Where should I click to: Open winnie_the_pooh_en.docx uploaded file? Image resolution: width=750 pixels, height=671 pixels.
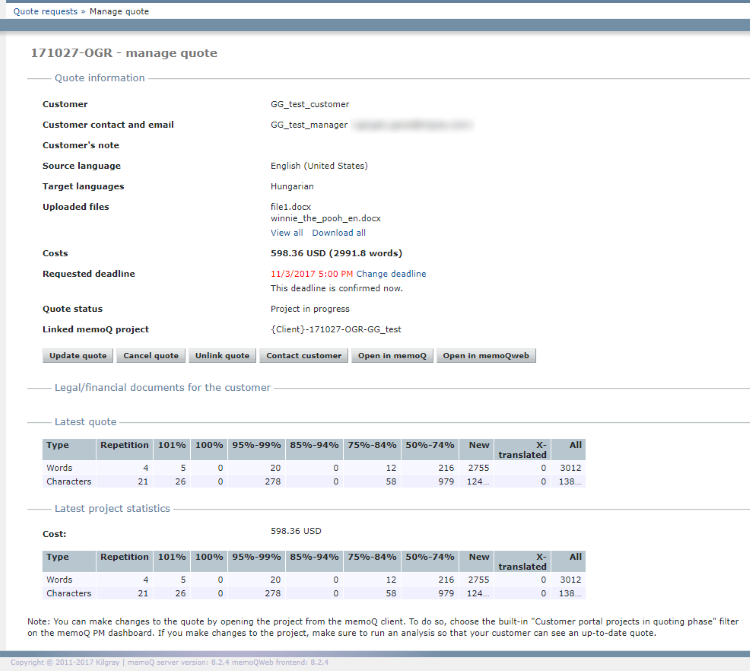(325, 218)
